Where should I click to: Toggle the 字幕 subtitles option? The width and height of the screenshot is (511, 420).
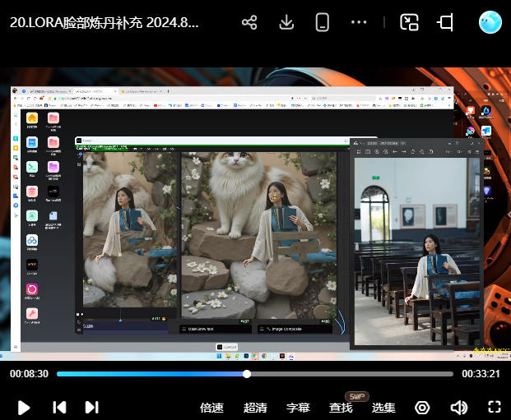(298, 408)
